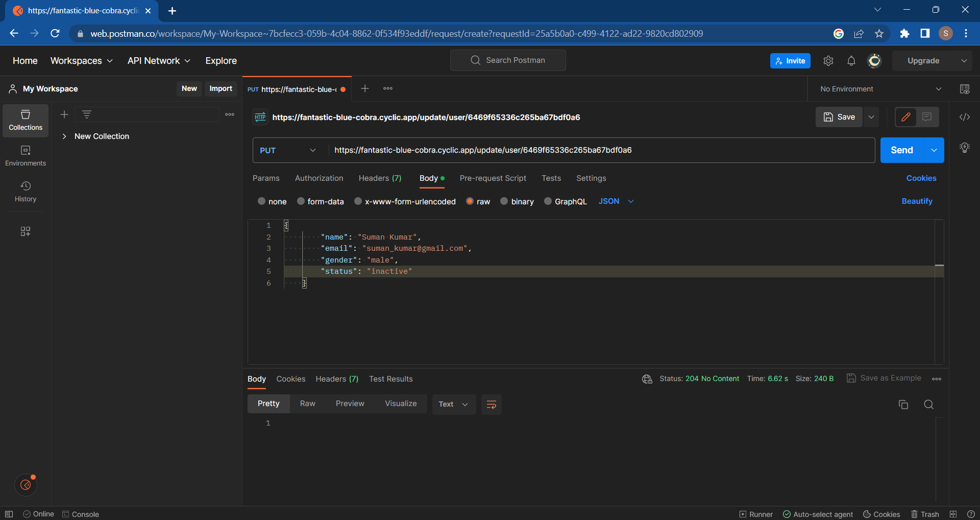Toggle line wrap in the response view
This screenshot has height=520, width=980.
pyautogui.click(x=492, y=405)
